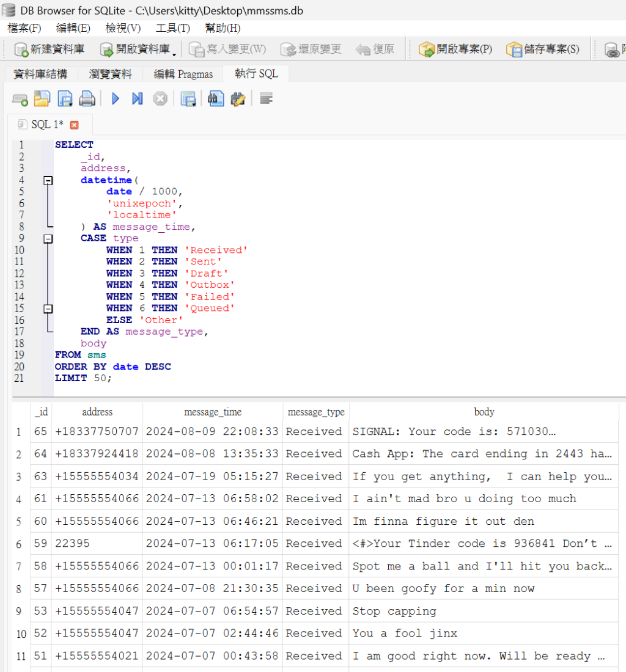The height and width of the screenshot is (672, 626).
Task: Open find in SQL editor
Action: coord(216,99)
